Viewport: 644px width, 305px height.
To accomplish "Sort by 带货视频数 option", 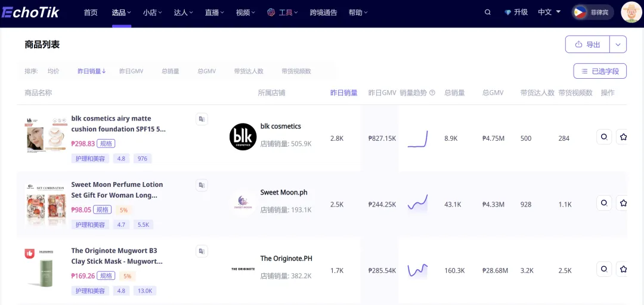I will pos(296,71).
